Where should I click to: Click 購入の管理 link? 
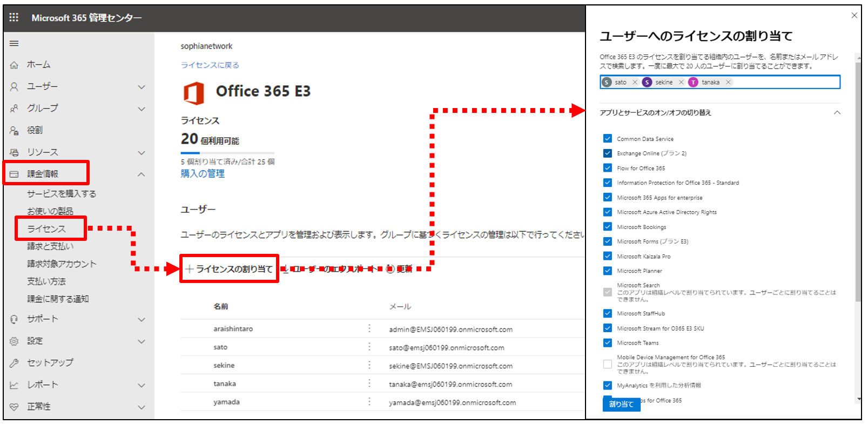[x=203, y=173]
